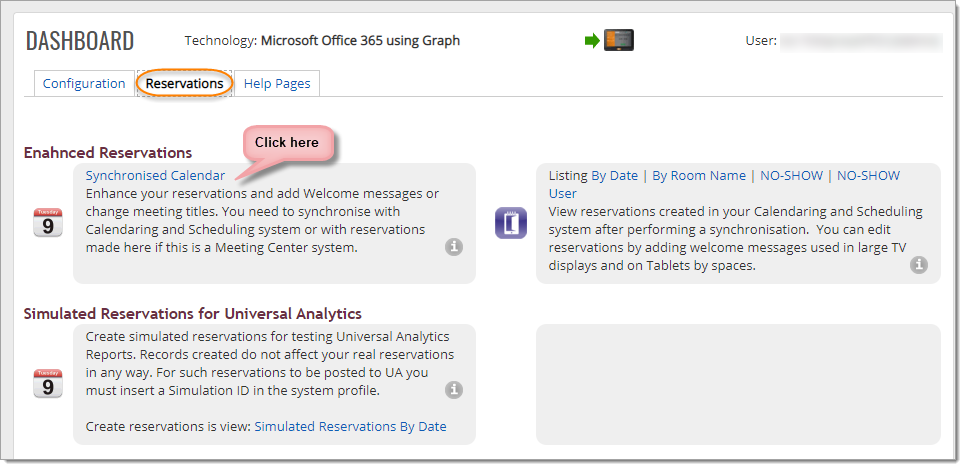Click the tablet device icon in header
The height and width of the screenshot is (468, 964).
click(618, 40)
